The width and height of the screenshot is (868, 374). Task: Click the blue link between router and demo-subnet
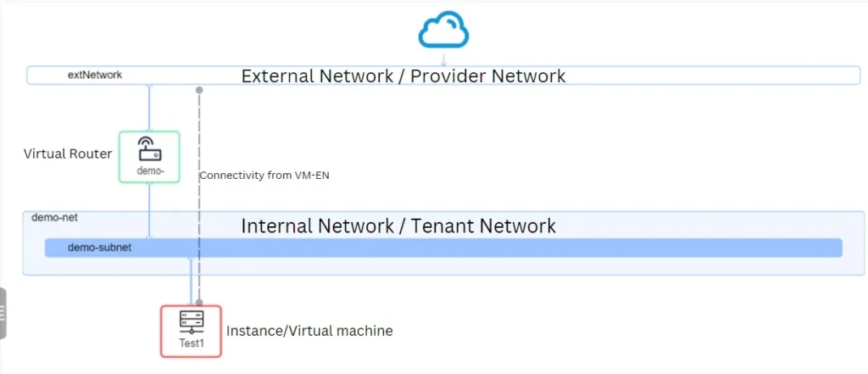[149, 209]
